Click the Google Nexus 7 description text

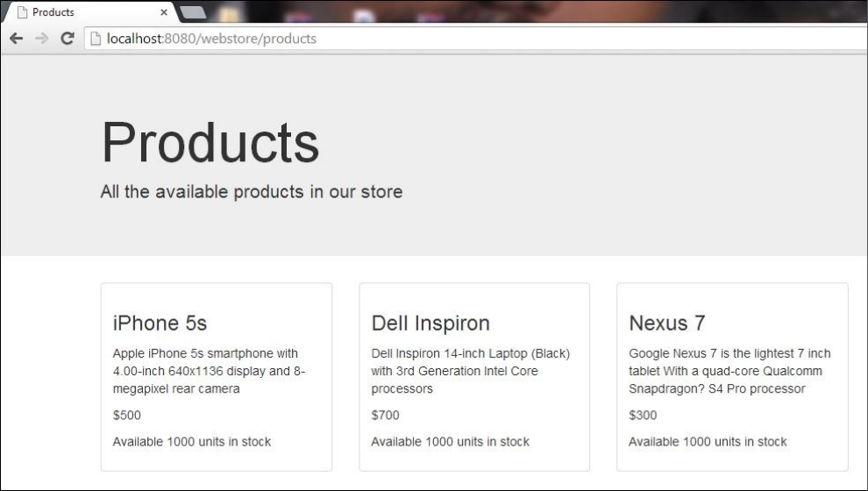tap(729, 371)
